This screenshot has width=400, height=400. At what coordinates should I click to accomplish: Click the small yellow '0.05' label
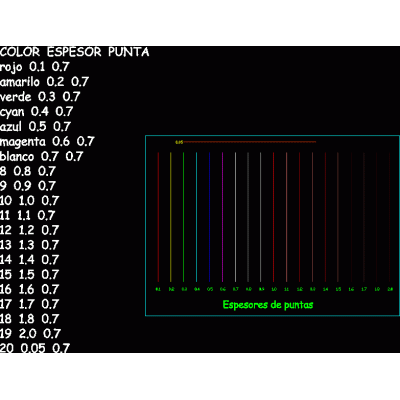179,142
